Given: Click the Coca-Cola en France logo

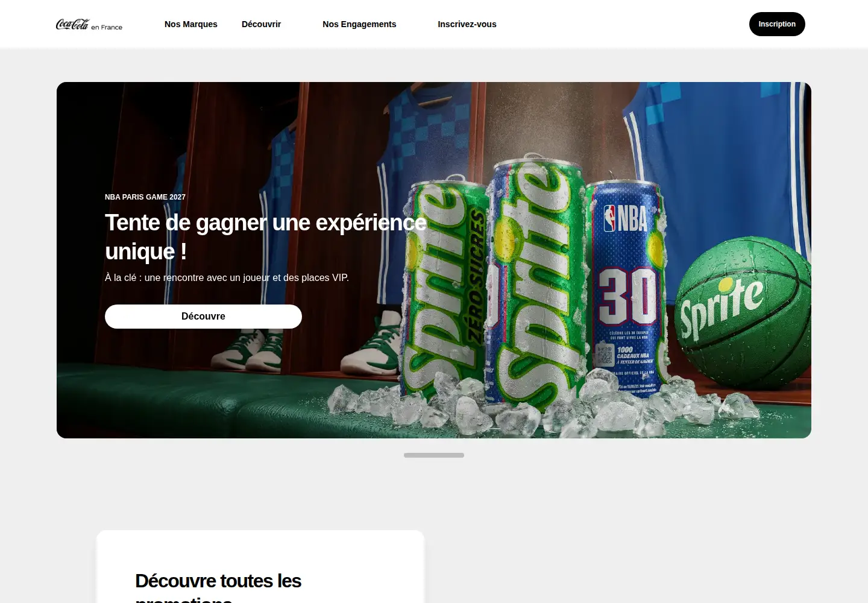Looking at the screenshot, I should (x=89, y=25).
